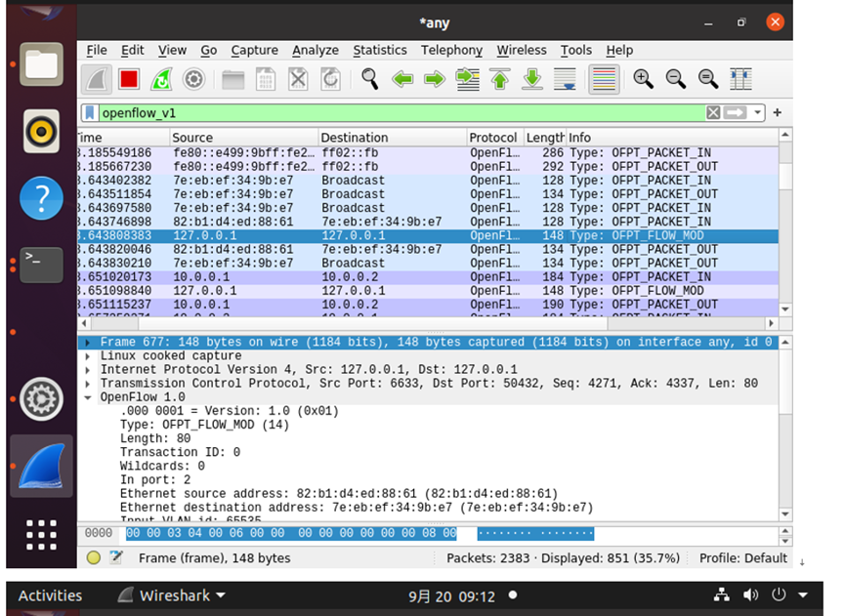
Task: Open the File menu
Action: [x=97, y=50]
